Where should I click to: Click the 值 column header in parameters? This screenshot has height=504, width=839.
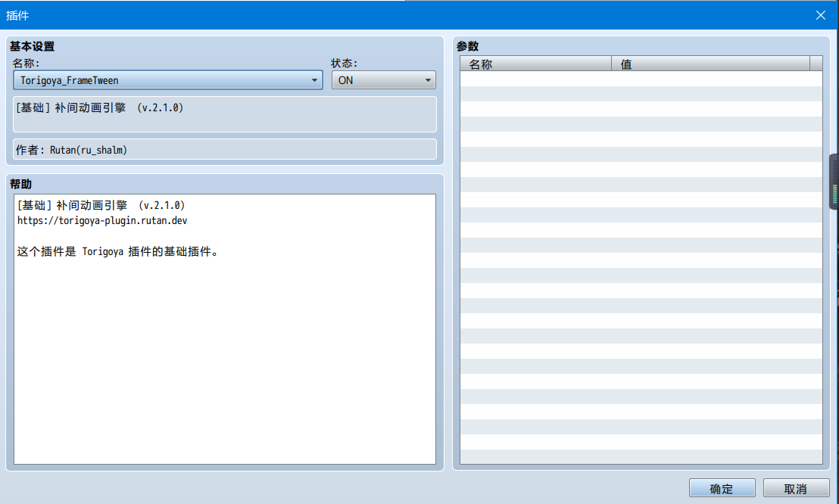710,64
